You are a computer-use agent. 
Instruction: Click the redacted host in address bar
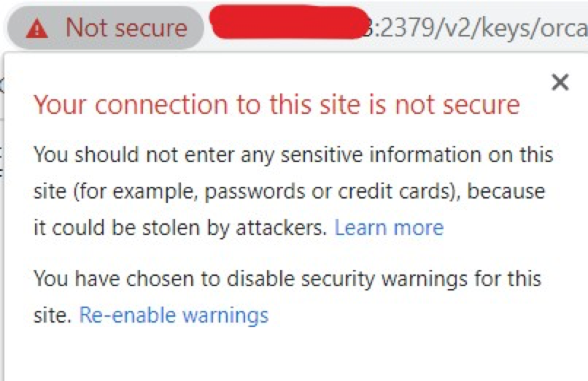(289, 22)
